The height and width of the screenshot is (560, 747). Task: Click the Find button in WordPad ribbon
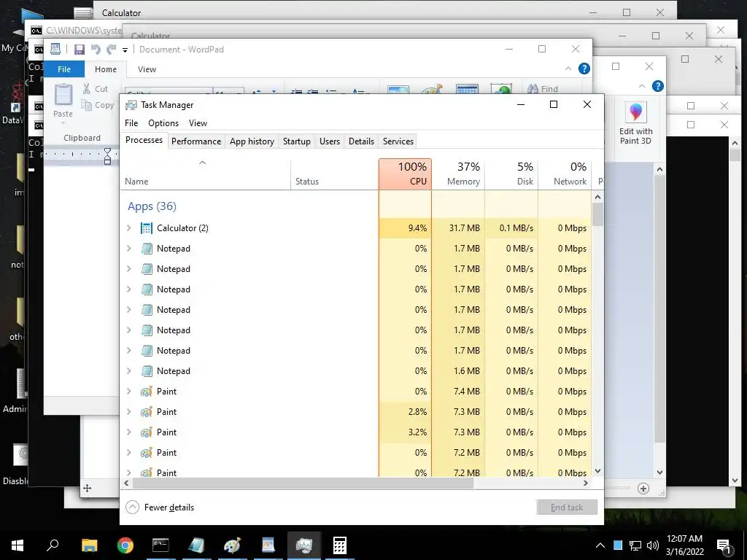pyautogui.click(x=543, y=88)
